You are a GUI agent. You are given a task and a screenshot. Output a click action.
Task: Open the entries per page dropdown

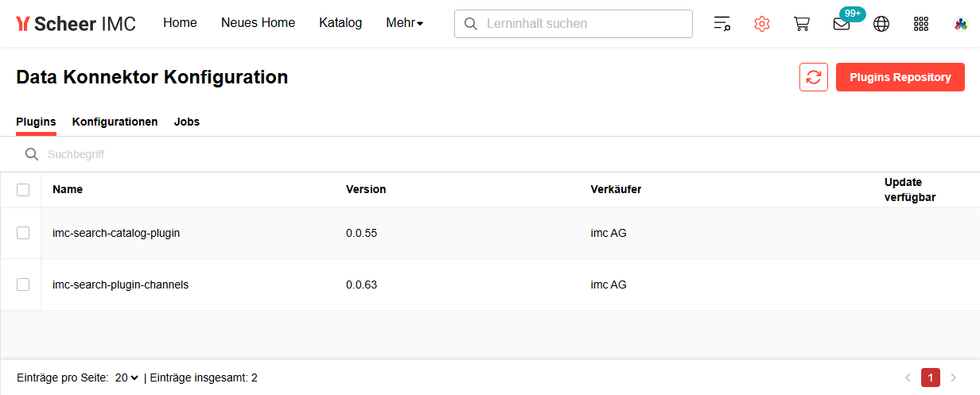[126, 378]
